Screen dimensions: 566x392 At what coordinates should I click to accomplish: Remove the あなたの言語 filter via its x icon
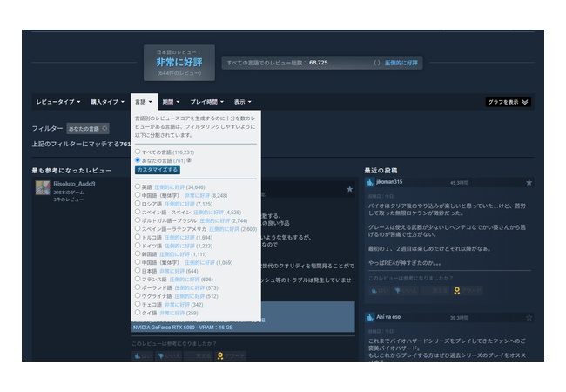coord(104,129)
